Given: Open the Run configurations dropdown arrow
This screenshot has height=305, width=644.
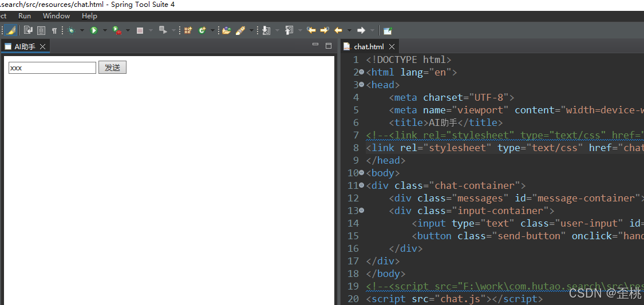Looking at the screenshot, I should (105, 30).
